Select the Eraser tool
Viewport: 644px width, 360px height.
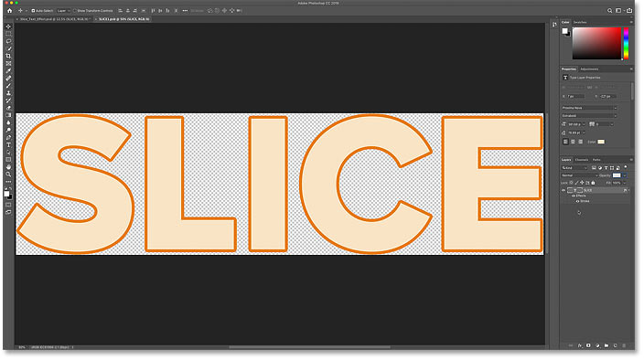(8, 108)
